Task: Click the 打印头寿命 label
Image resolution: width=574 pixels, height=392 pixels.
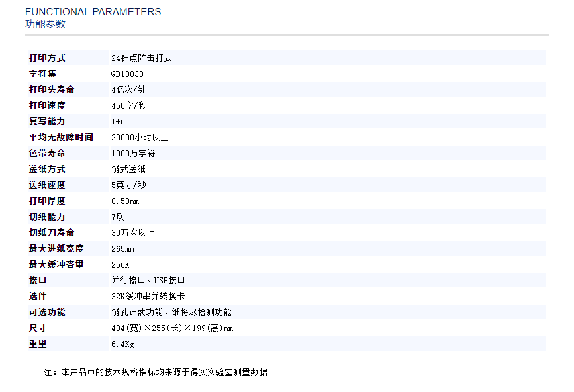Action: click(x=52, y=90)
